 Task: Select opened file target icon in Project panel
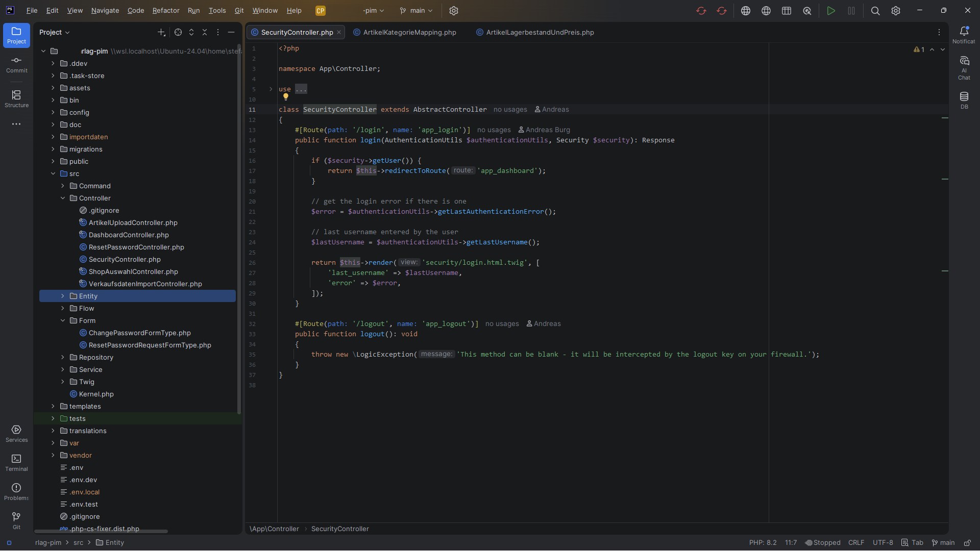tap(178, 32)
